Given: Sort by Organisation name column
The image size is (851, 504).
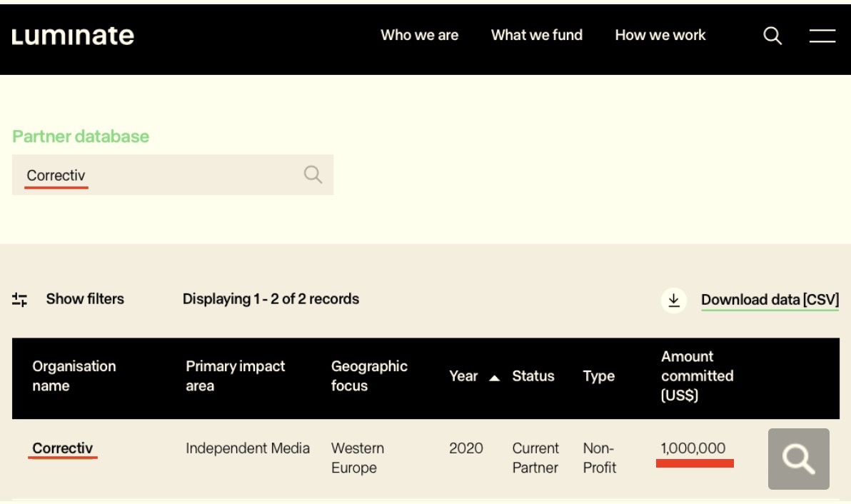Looking at the screenshot, I should pyautogui.click(x=74, y=376).
